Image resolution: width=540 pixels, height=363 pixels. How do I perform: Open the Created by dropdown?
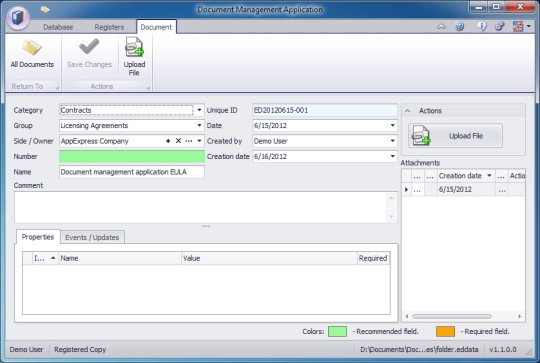pyautogui.click(x=392, y=141)
